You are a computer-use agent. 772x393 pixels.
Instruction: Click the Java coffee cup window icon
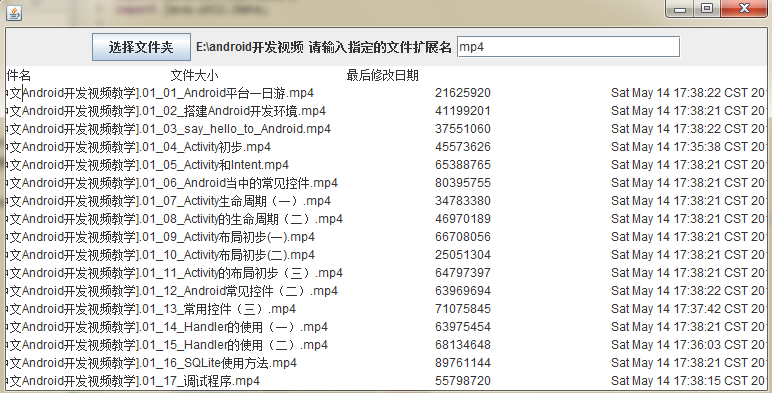pyautogui.click(x=14, y=13)
